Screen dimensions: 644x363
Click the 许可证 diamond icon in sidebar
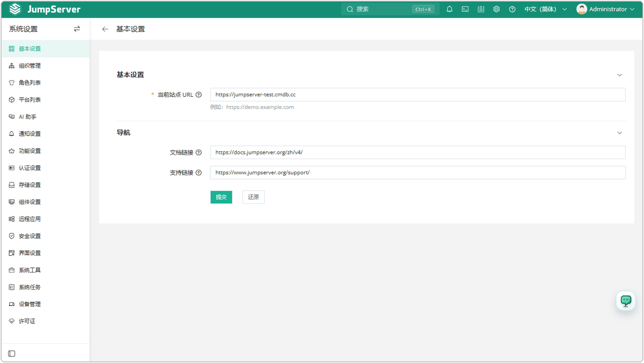[x=11, y=321]
